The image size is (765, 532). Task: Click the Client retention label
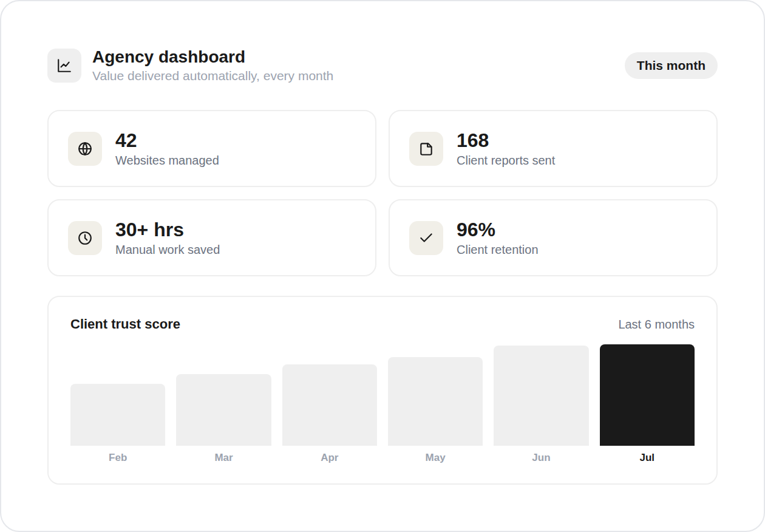click(497, 250)
